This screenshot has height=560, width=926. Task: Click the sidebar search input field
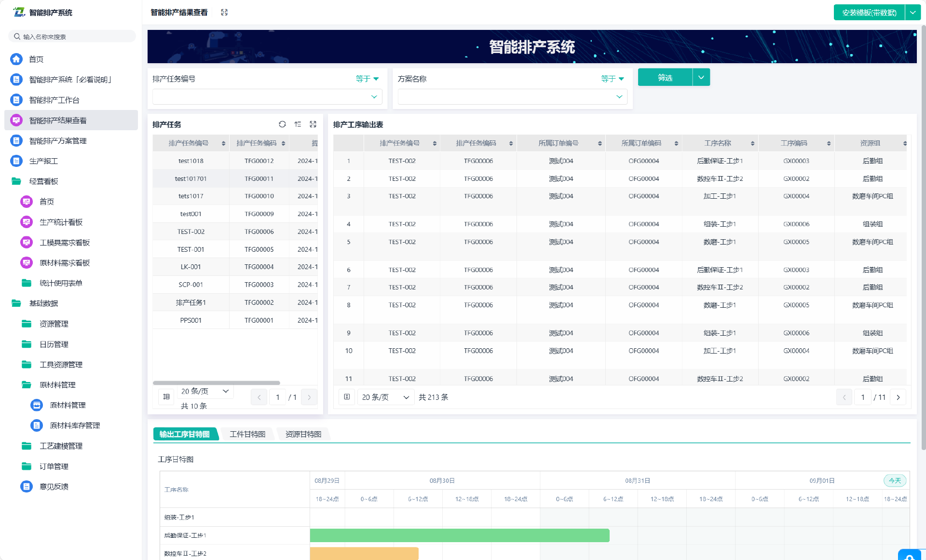click(72, 37)
